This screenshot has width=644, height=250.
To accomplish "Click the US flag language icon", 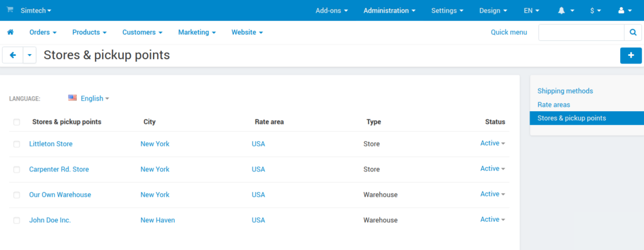I will pos(73,98).
